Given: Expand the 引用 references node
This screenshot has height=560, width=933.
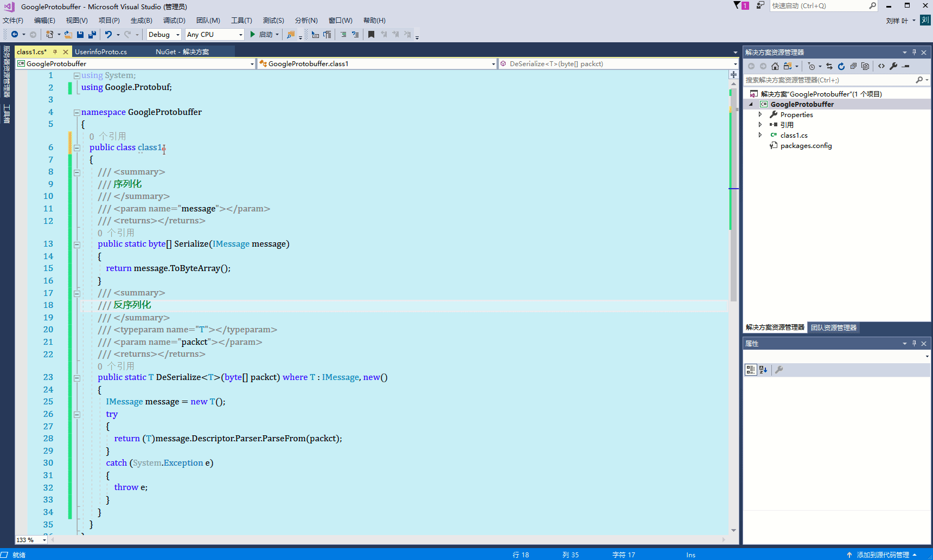Looking at the screenshot, I should click(x=760, y=125).
